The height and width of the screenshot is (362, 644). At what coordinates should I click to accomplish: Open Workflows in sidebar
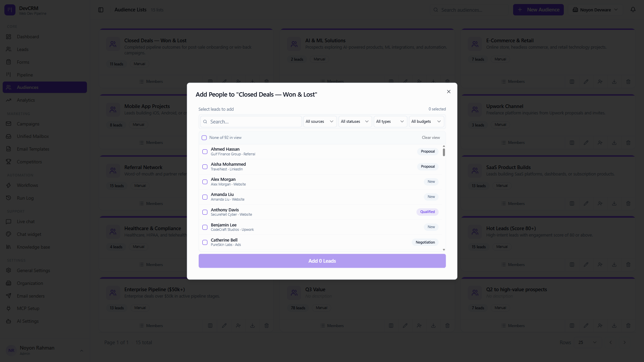pos(45,185)
